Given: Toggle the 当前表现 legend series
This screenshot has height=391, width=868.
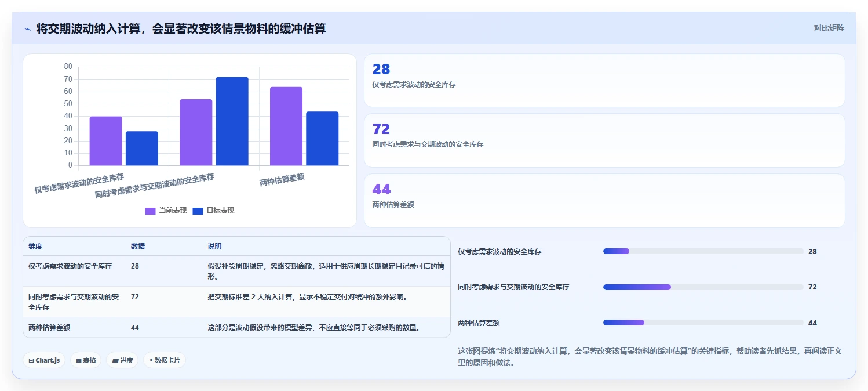Looking at the screenshot, I should point(166,211).
